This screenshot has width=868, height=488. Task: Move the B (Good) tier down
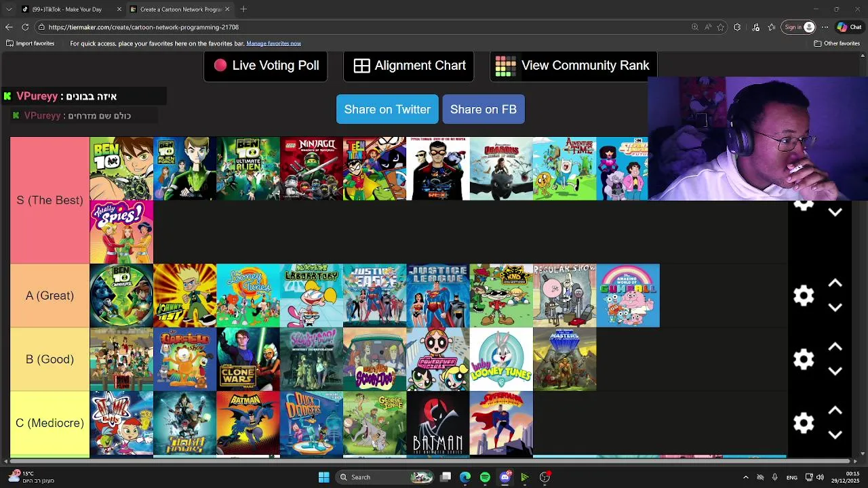click(835, 371)
